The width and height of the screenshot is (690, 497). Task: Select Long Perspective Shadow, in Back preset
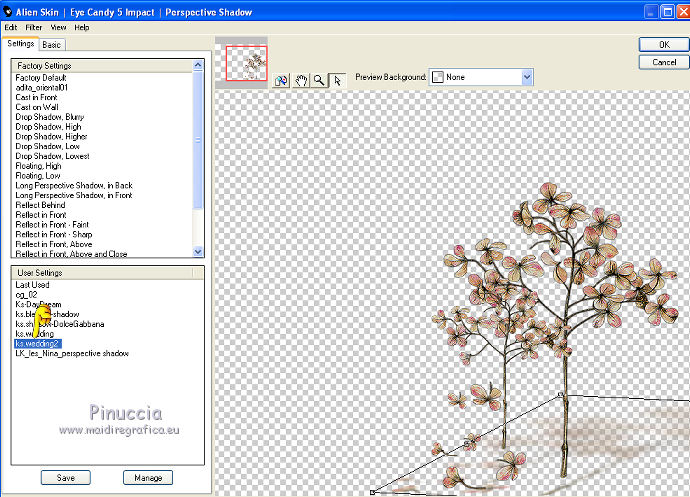[74, 185]
